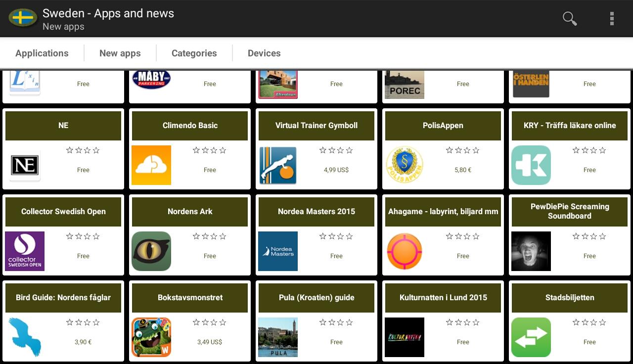Click the Free label of Pula guide

coord(336,342)
